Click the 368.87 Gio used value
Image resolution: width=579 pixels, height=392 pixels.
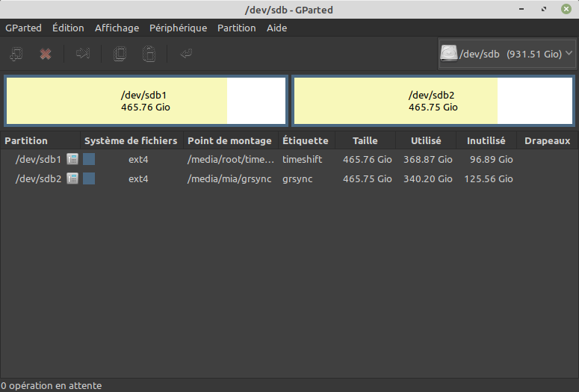point(427,160)
